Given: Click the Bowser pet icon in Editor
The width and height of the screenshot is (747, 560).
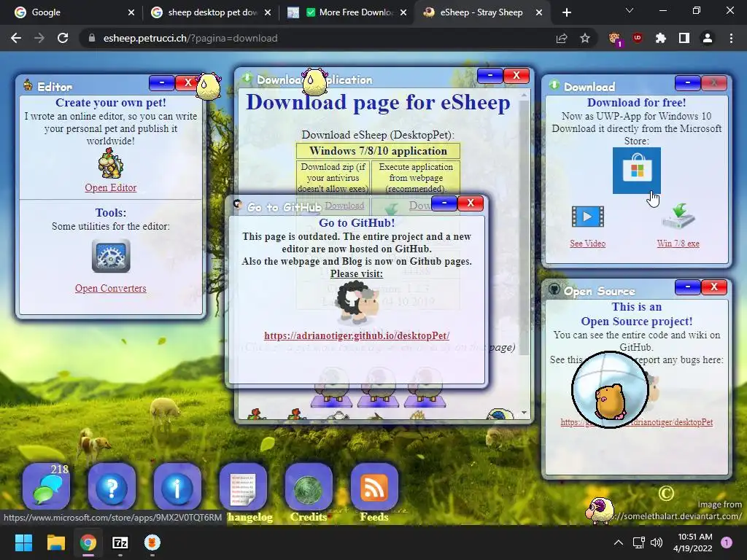Looking at the screenshot, I should point(111,163).
